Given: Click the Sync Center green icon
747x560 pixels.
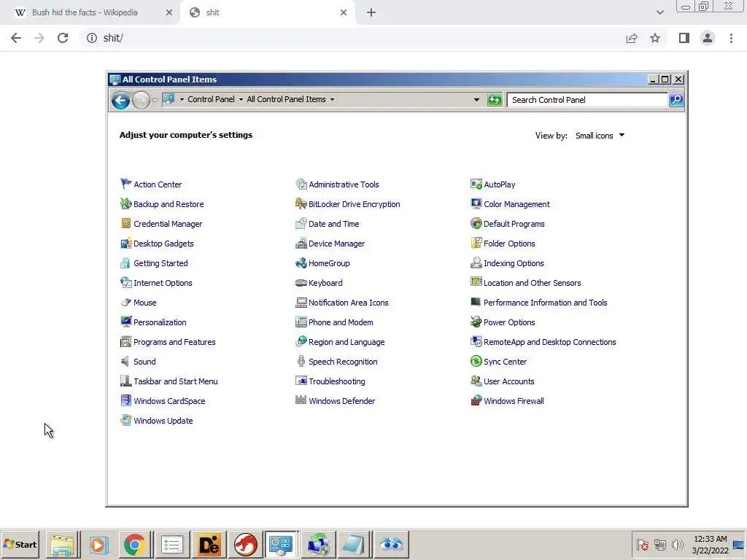Looking at the screenshot, I should tap(476, 362).
